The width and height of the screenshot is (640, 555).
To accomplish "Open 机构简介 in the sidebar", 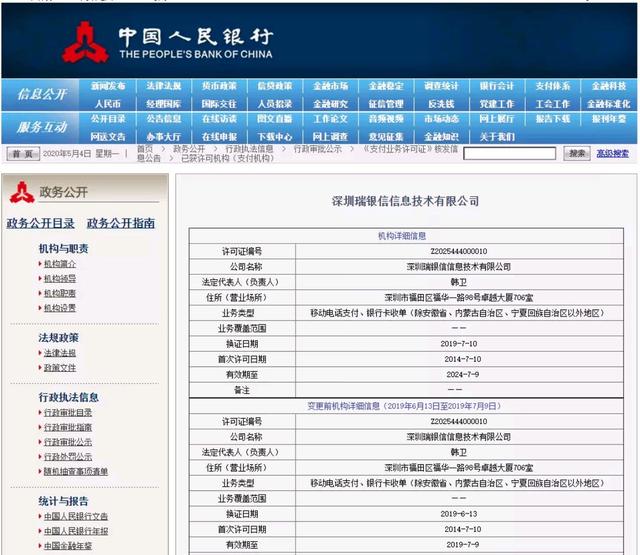I will click(x=60, y=264).
